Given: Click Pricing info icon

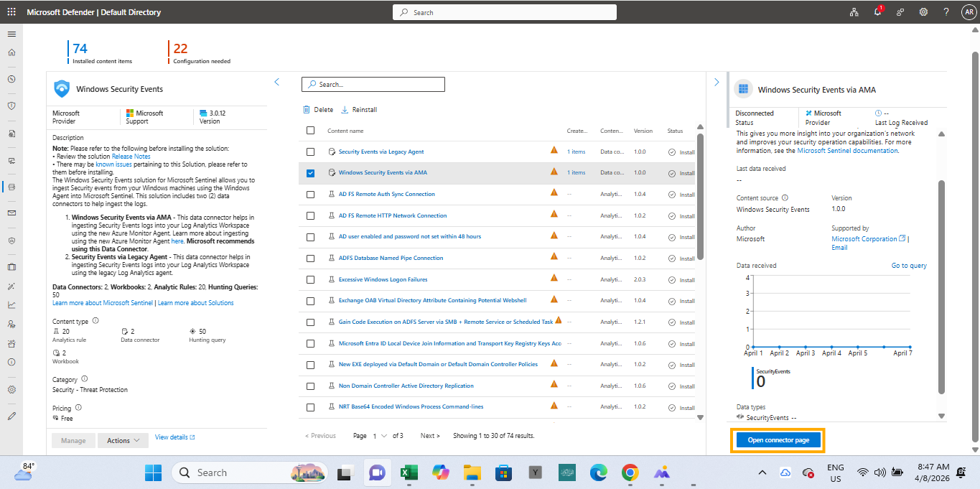Looking at the screenshot, I should [79, 408].
